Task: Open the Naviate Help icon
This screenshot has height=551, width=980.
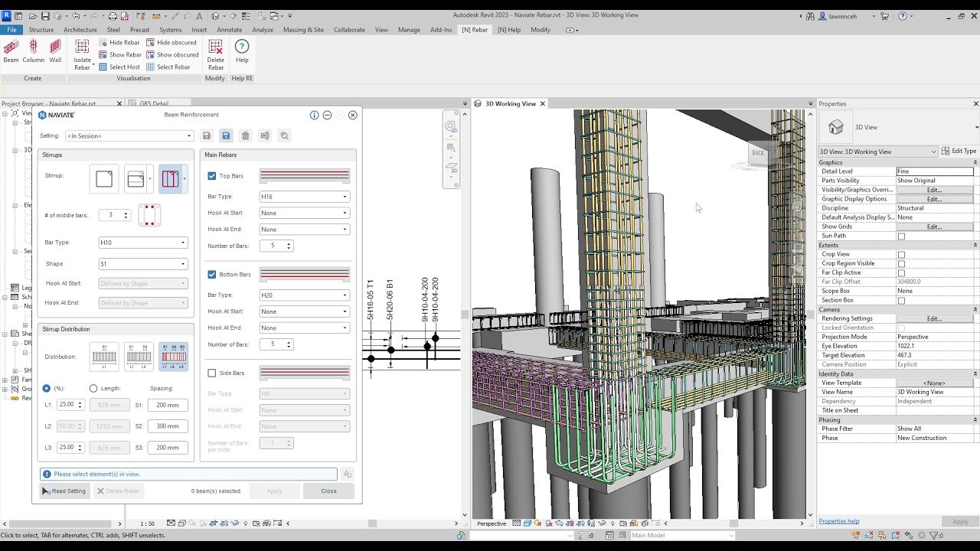Action: pyautogui.click(x=242, y=51)
